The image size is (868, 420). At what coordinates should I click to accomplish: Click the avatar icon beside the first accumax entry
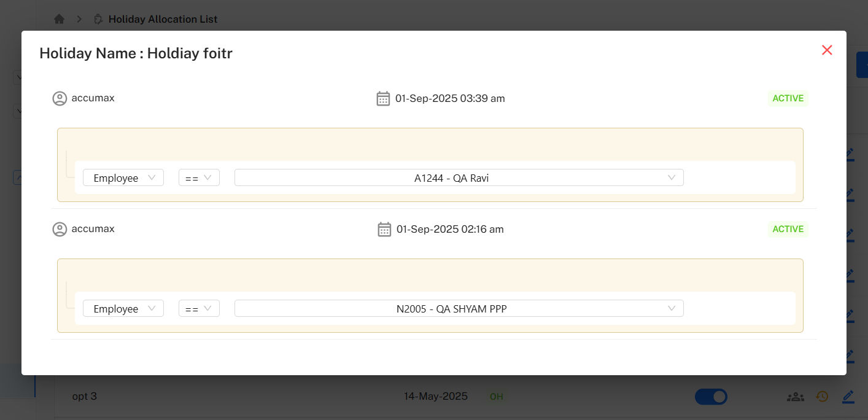[x=60, y=98]
